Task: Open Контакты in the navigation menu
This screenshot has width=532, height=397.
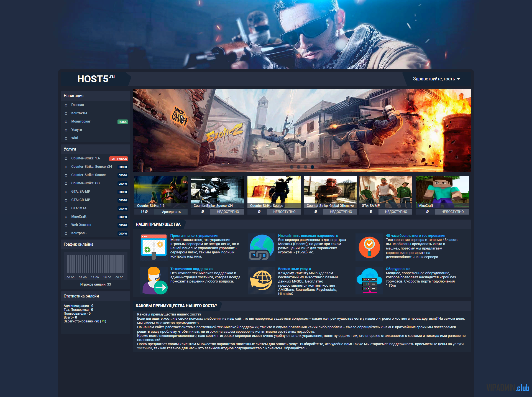Action: pos(79,113)
